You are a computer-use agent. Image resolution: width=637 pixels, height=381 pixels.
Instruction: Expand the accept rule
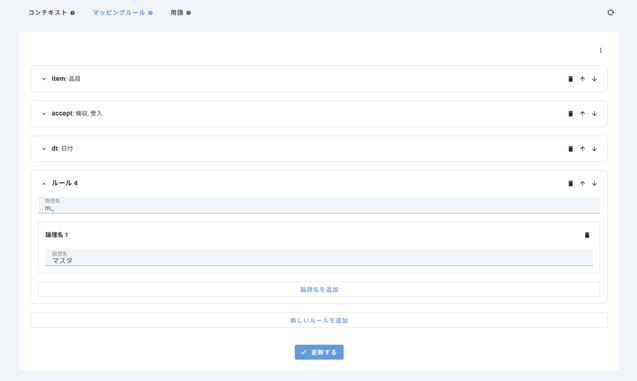[44, 114]
